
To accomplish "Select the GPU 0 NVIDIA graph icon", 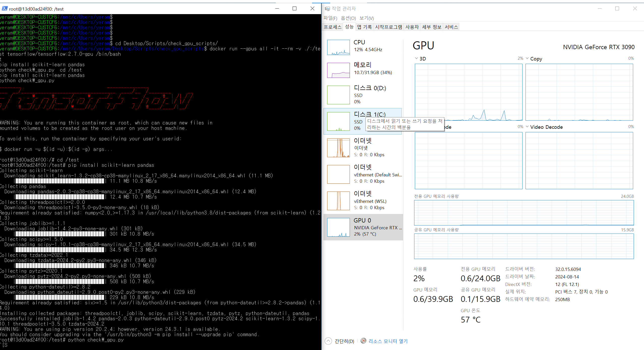I will pos(338,227).
